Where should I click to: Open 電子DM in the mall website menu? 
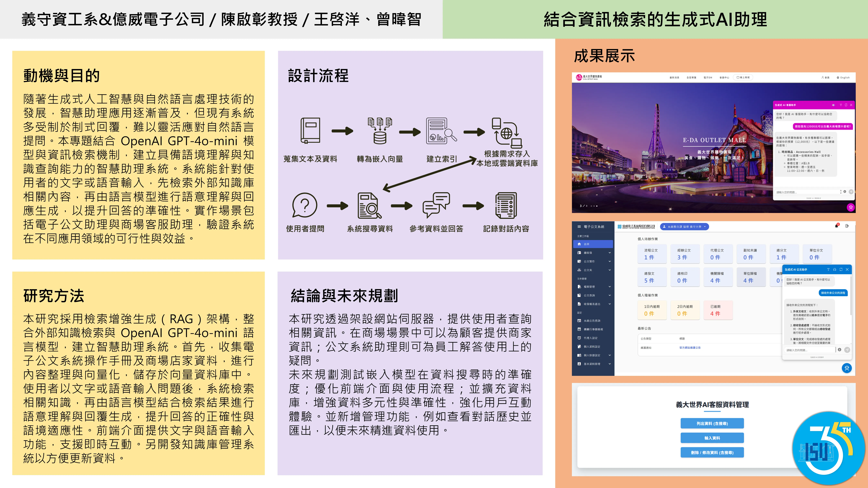click(708, 77)
